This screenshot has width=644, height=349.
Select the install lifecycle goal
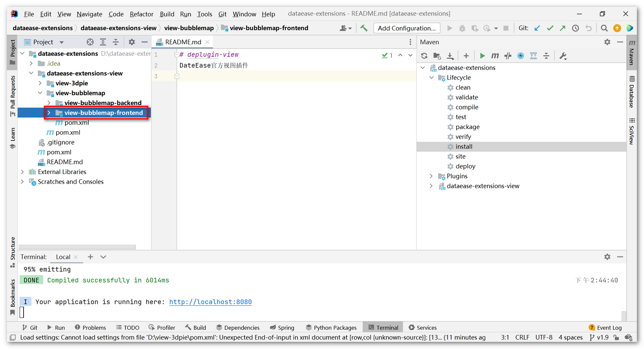tap(464, 147)
